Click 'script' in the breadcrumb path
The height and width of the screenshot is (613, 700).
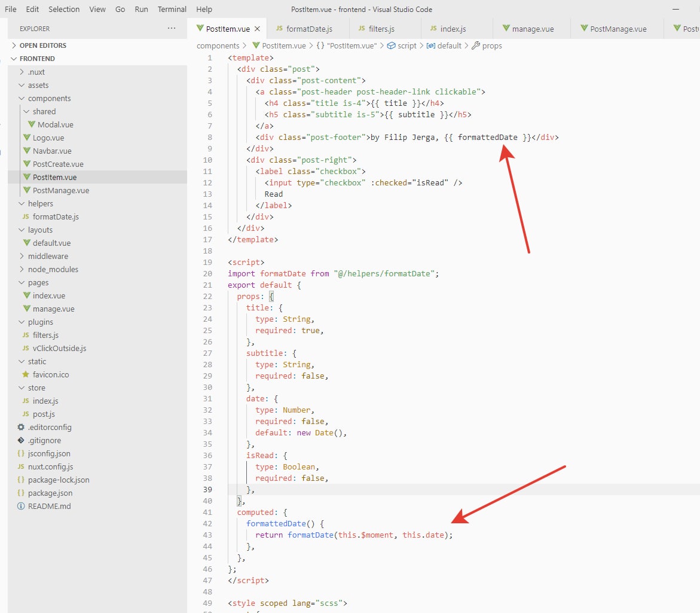coord(406,45)
